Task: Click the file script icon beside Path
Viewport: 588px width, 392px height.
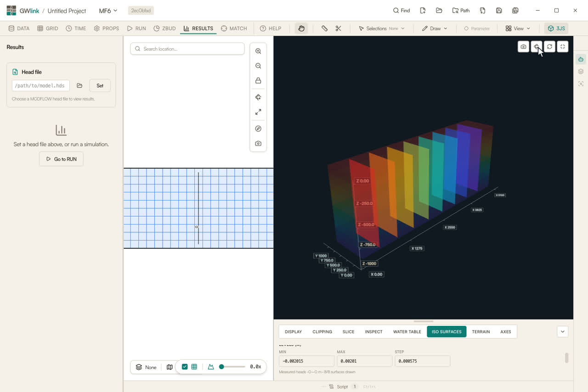Action: coord(482,11)
